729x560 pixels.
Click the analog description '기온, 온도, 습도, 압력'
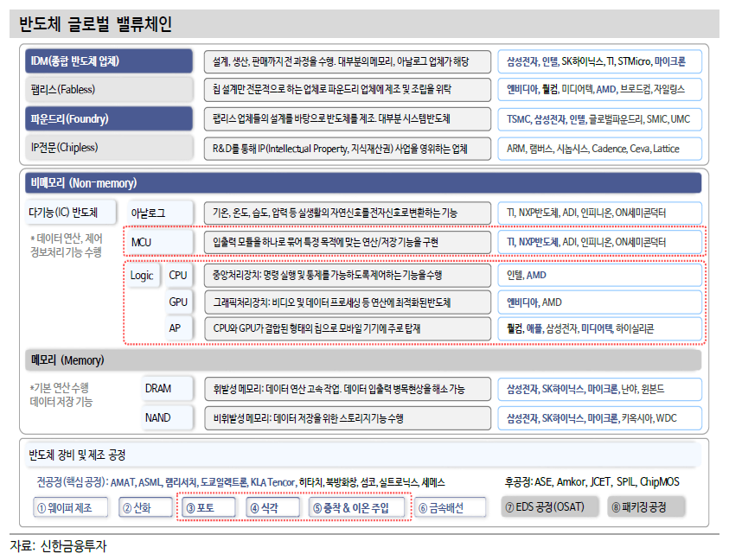(348, 213)
